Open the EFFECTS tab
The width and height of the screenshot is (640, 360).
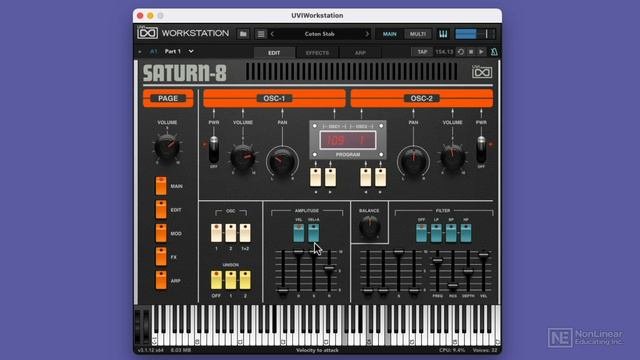coord(317,53)
